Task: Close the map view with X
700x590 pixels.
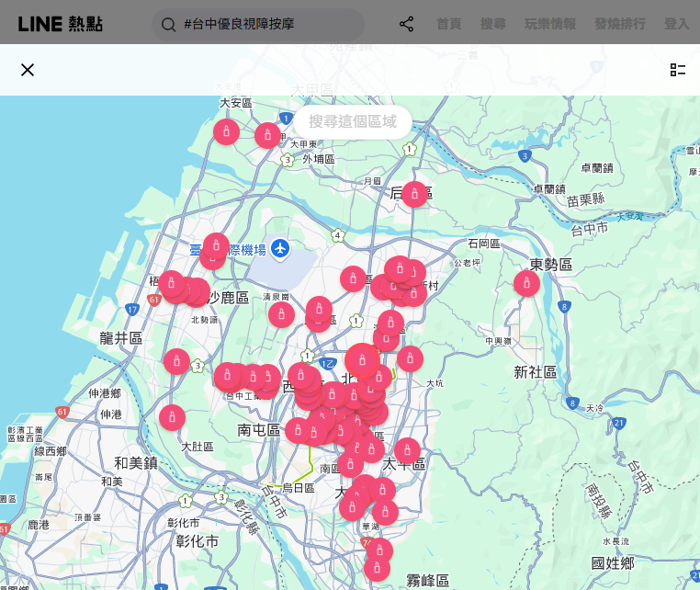Action: (28, 70)
